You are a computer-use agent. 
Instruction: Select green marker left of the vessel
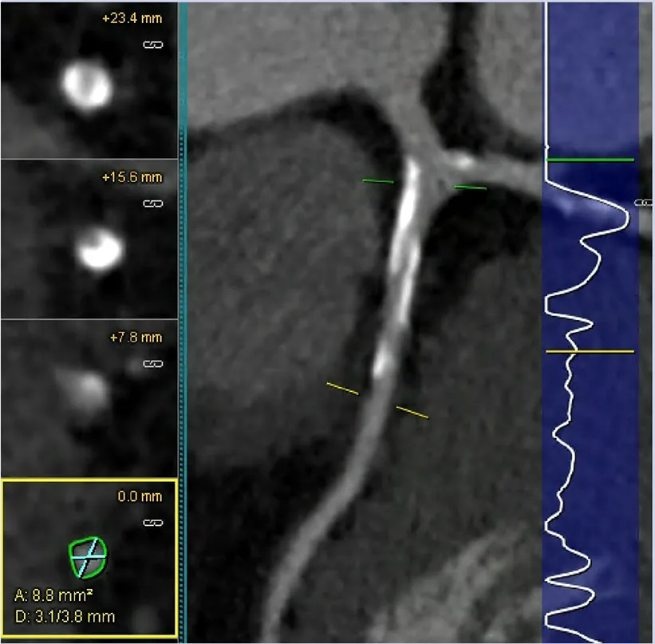pyautogui.click(x=377, y=182)
